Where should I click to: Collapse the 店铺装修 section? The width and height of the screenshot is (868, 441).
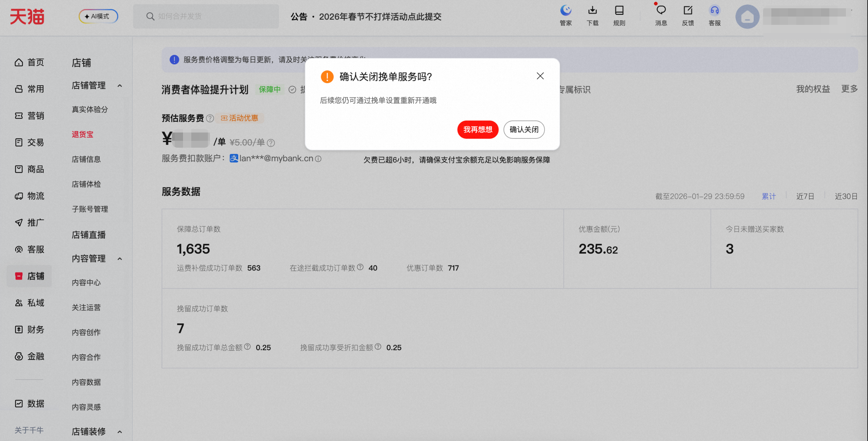(120, 432)
